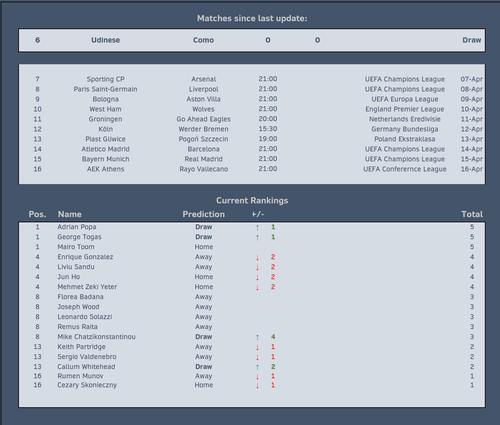Select Groningen home team entry
Image resolution: width=500 pixels, height=425 pixels.
point(105,119)
